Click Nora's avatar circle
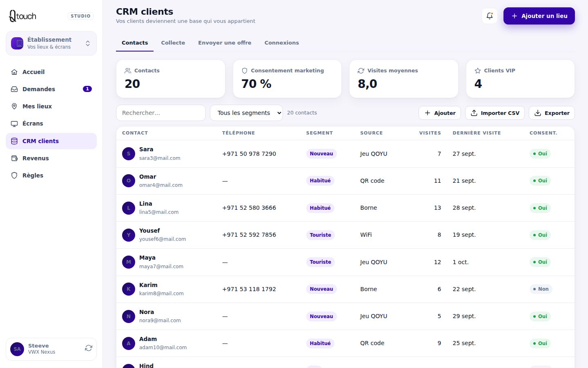Image resolution: width=588 pixels, height=368 pixels. 129,316
